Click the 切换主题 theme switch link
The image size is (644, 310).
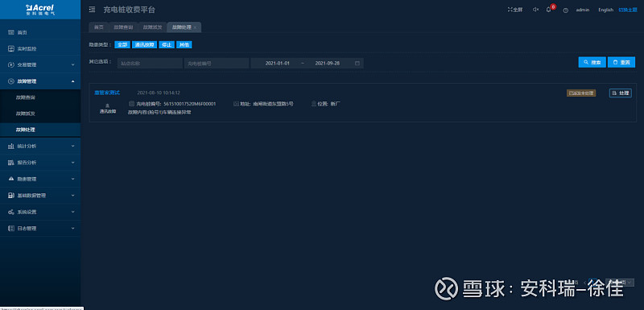pos(628,10)
